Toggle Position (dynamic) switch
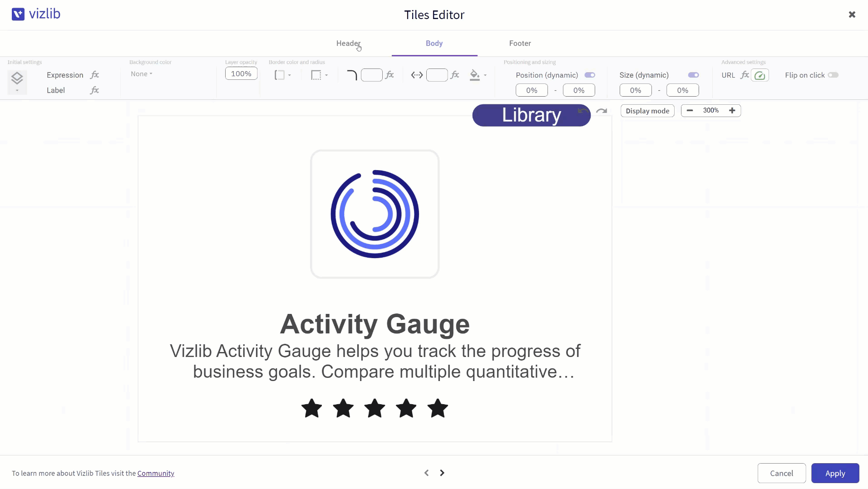The image size is (868, 489). 590,75
